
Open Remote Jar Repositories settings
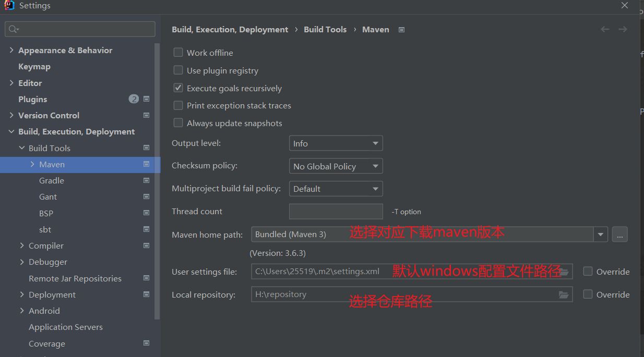pos(75,278)
